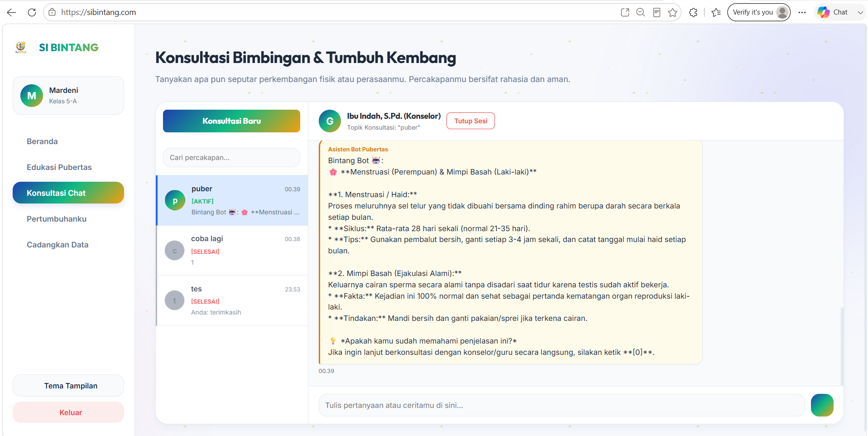Viewport: 868px width, 436px height.
Task: Add this page to favorites with the star
Action: click(672, 12)
